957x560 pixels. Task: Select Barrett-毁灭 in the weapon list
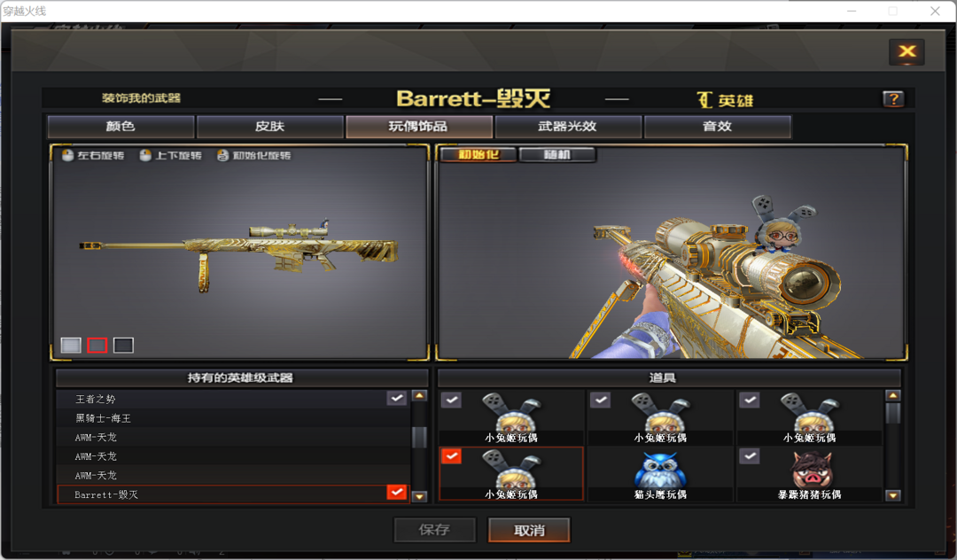[233, 494]
